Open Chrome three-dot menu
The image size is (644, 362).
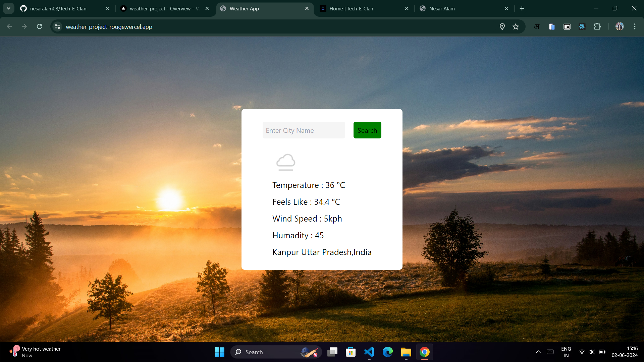[x=635, y=27]
